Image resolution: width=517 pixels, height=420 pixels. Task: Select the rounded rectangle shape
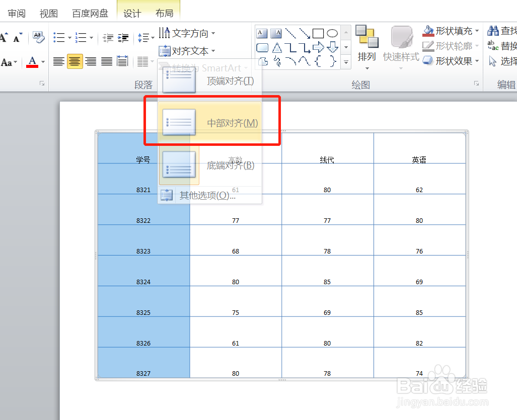click(262, 48)
